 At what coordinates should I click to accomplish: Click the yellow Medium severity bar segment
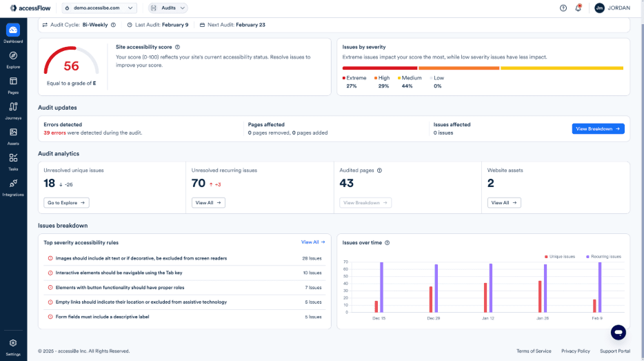(562, 68)
